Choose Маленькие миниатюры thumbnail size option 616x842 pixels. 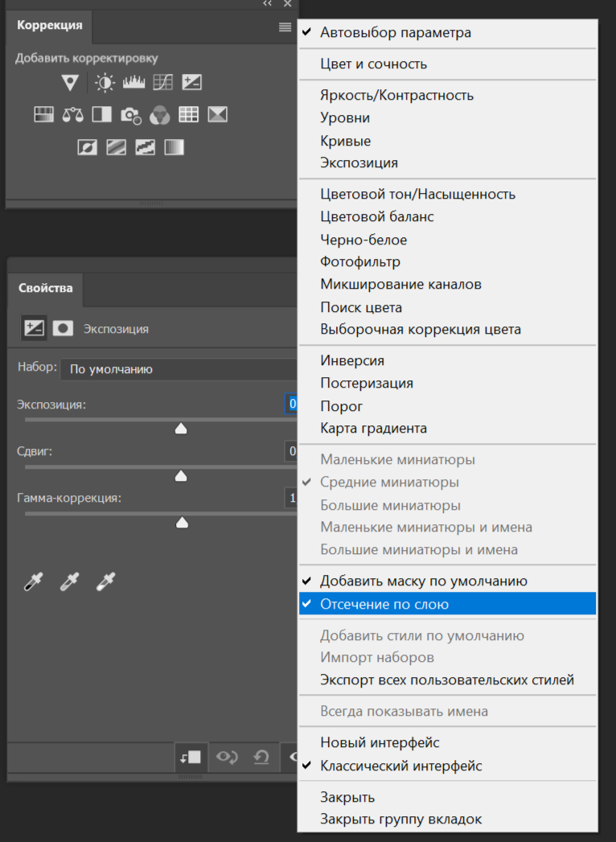447,460
